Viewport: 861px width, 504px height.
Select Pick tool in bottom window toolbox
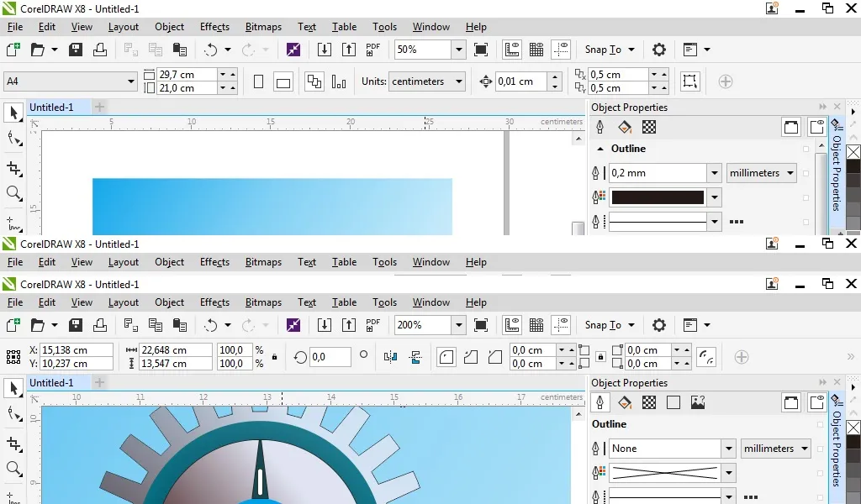13,388
